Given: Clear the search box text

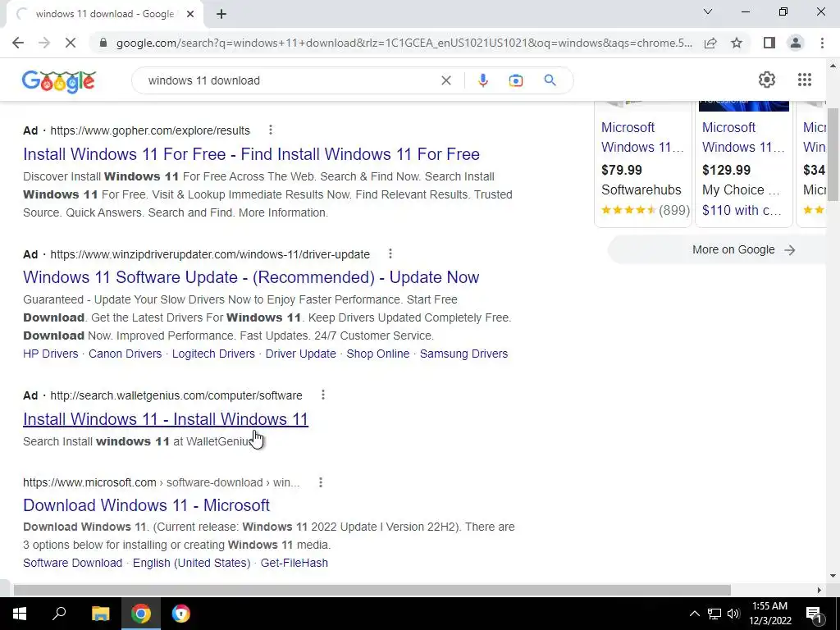Looking at the screenshot, I should pos(445,80).
